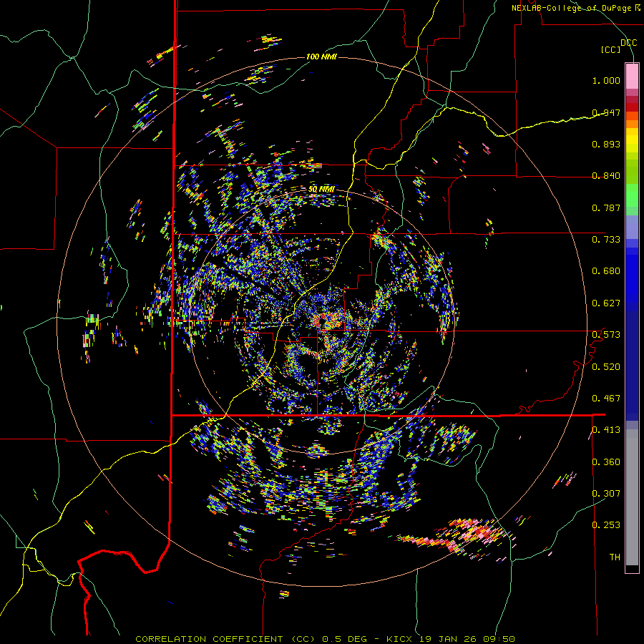Select the 0.467 scale value

[x=606, y=399]
